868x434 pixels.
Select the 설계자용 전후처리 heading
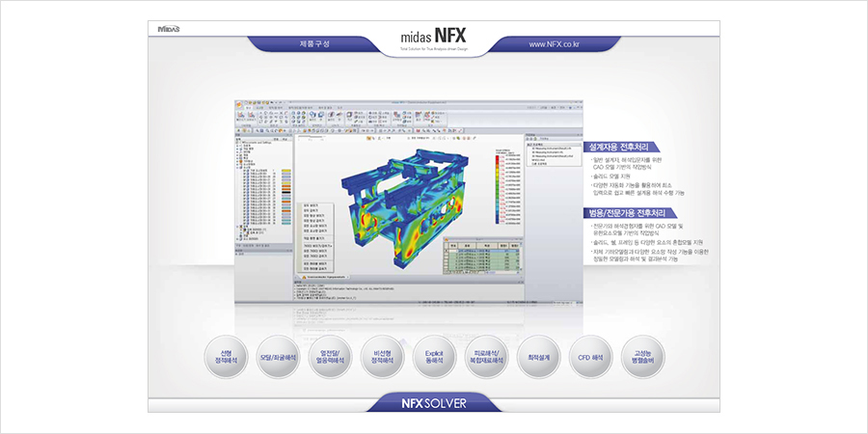pos(622,148)
